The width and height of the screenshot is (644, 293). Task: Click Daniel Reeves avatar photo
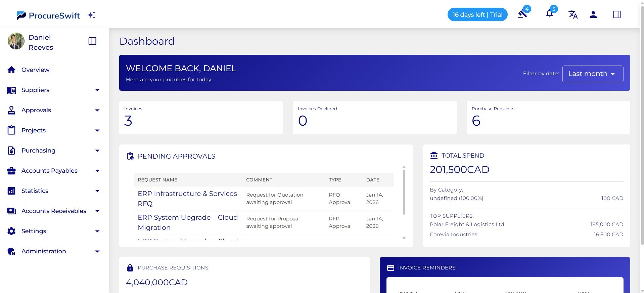[16, 41]
